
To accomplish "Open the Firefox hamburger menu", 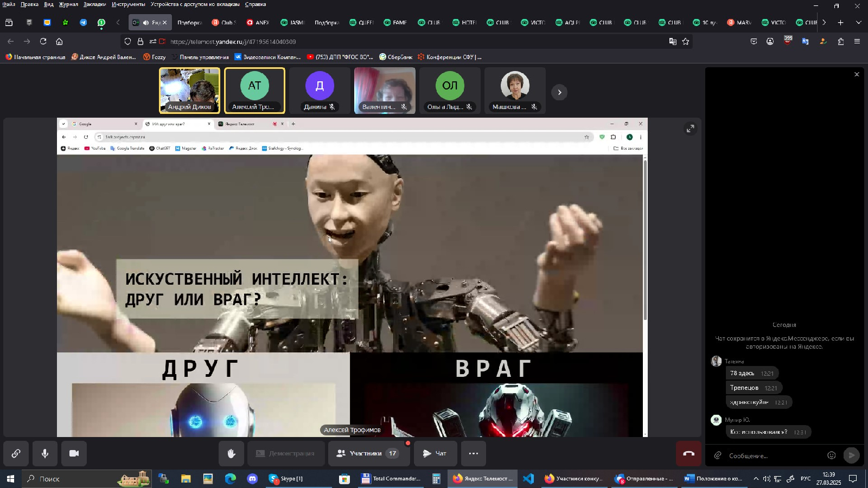I will pos(856,41).
